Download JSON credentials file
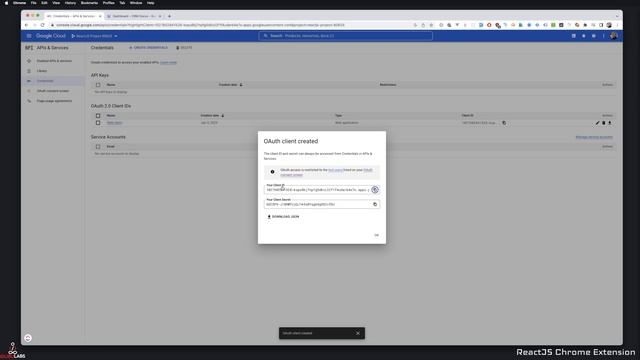Viewport: 640px width, 360px height. tap(283, 217)
